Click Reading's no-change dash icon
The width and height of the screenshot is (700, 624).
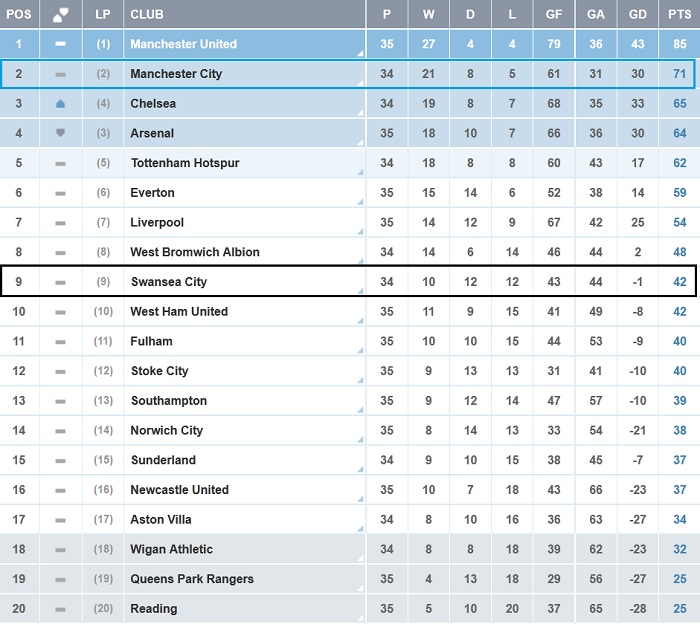coord(60,609)
